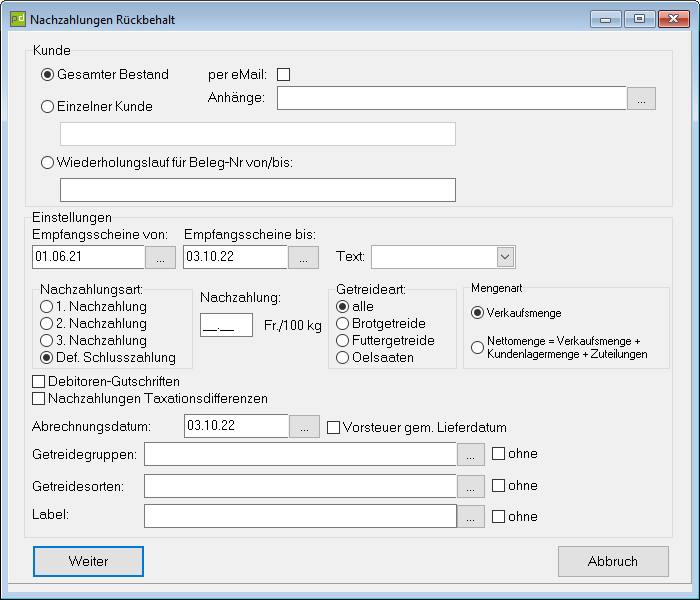Image resolution: width=700 pixels, height=600 pixels.
Task: Maximize the Nachzahlungen Rückbehalt window
Action: pos(639,19)
